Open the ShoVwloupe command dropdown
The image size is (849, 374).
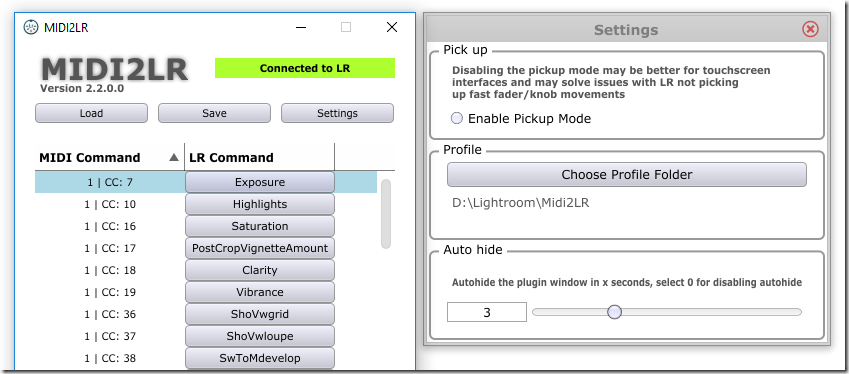pos(260,336)
